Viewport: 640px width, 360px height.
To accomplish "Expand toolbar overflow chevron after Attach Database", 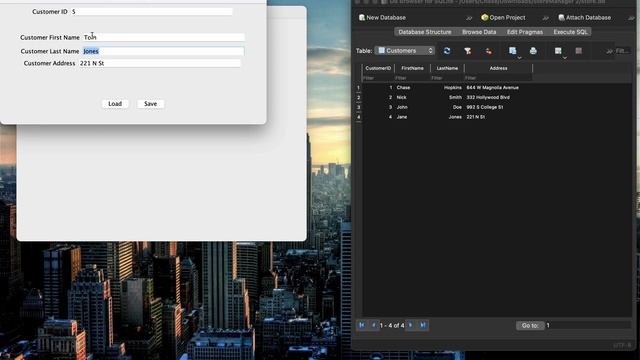I will (x=631, y=18).
